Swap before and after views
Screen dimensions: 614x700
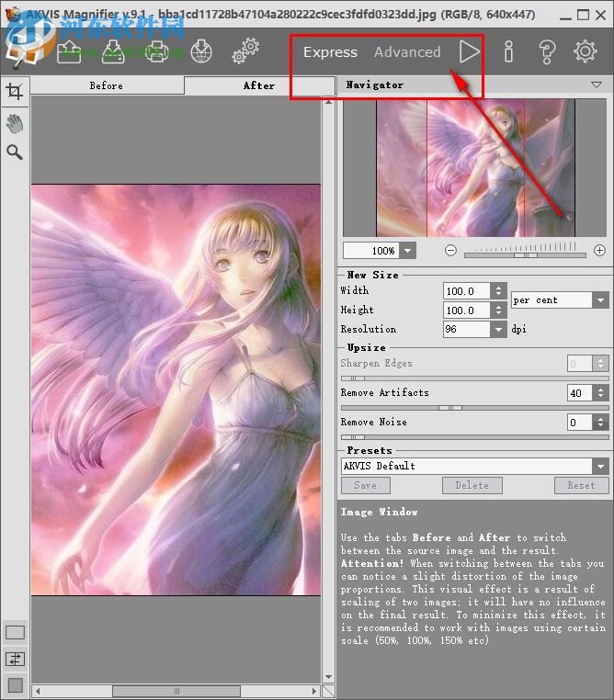click(15, 659)
